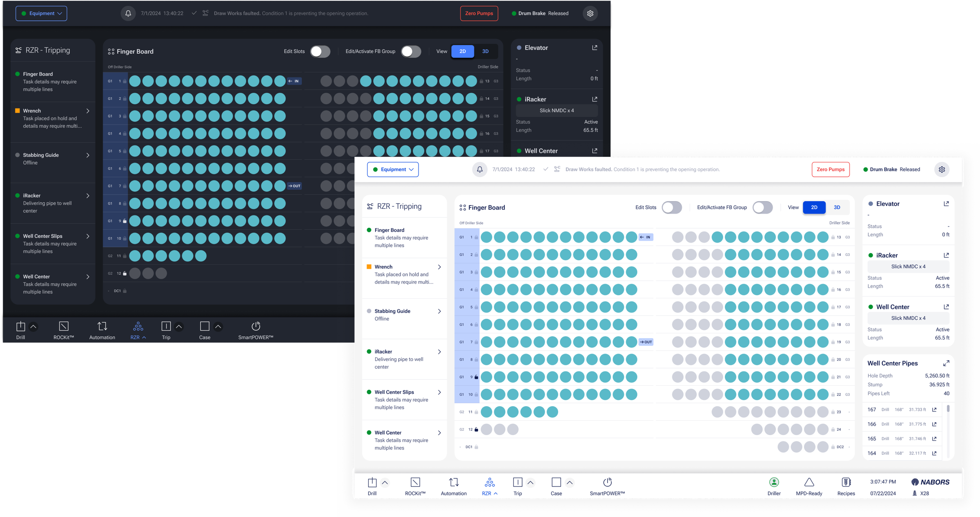The width and height of the screenshot is (980, 517).
Task: Open the Driller icon in bottom bar
Action: (774, 483)
